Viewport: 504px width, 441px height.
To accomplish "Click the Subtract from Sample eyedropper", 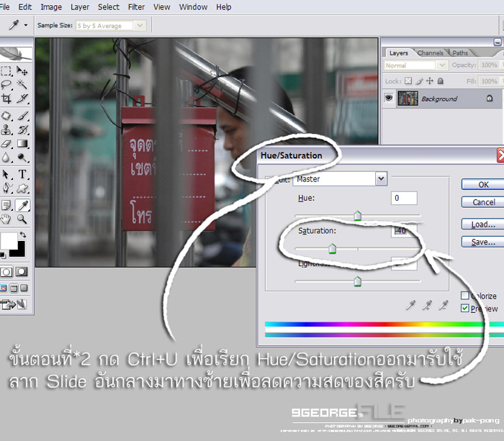I will pos(444,305).
